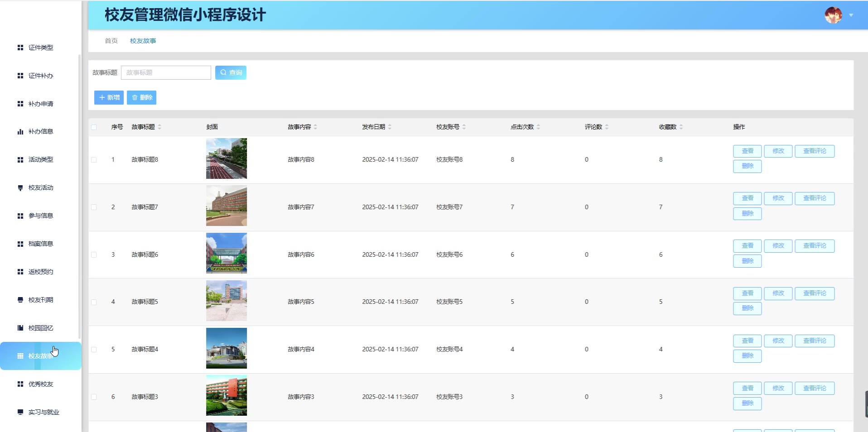
Task: Click the 补办信息 bar chart icon
Action: tap(20, 132)
